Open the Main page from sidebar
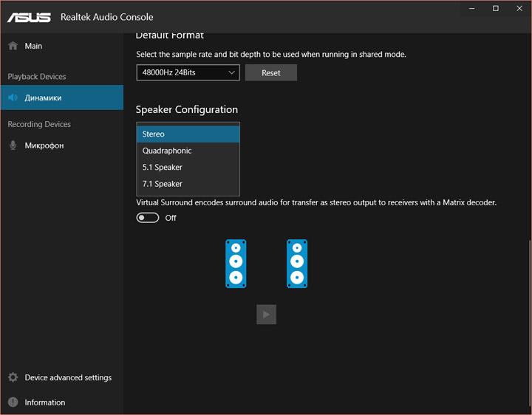The width and height of the screenshot is (532, 415). tap(62, 46)
